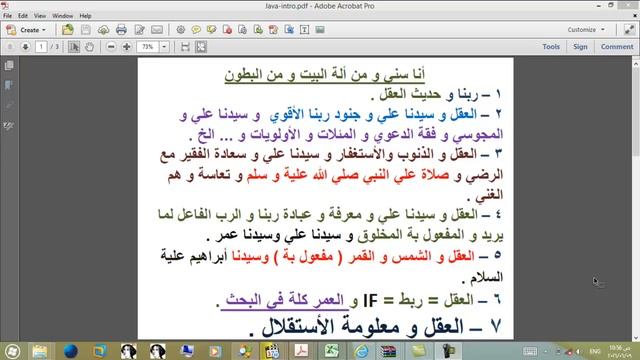Image resolution: width=640 pixels, height=360 pixels.
Task: Click the email envelope icon
Action: (x=157, y=29)
